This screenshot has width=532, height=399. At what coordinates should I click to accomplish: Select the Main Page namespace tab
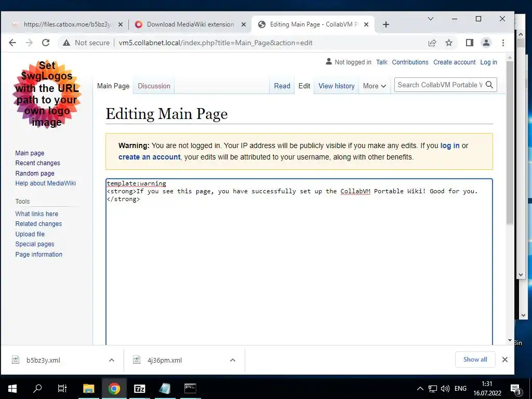pos(113,86)
